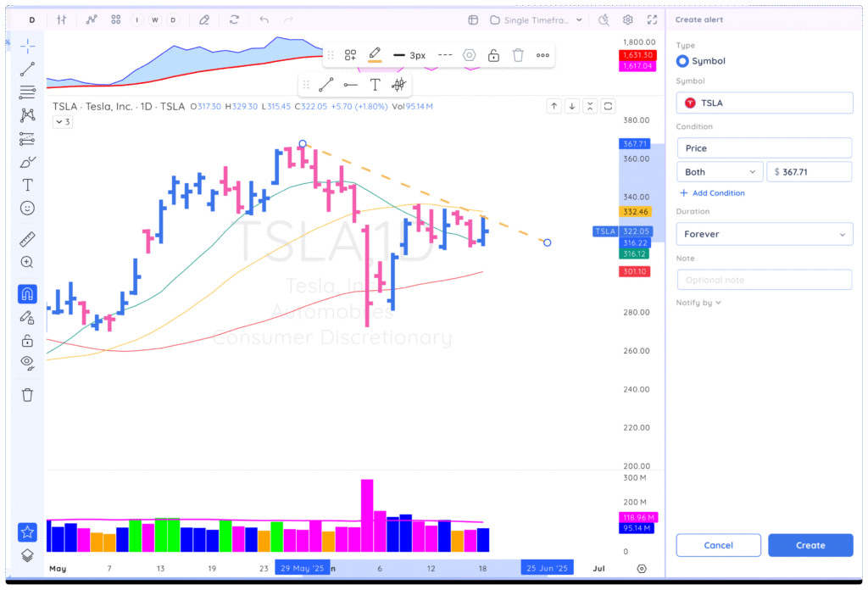Select horizontal ray in favorites toolbar
Screen dimensions: 868x590
point(350,85)
